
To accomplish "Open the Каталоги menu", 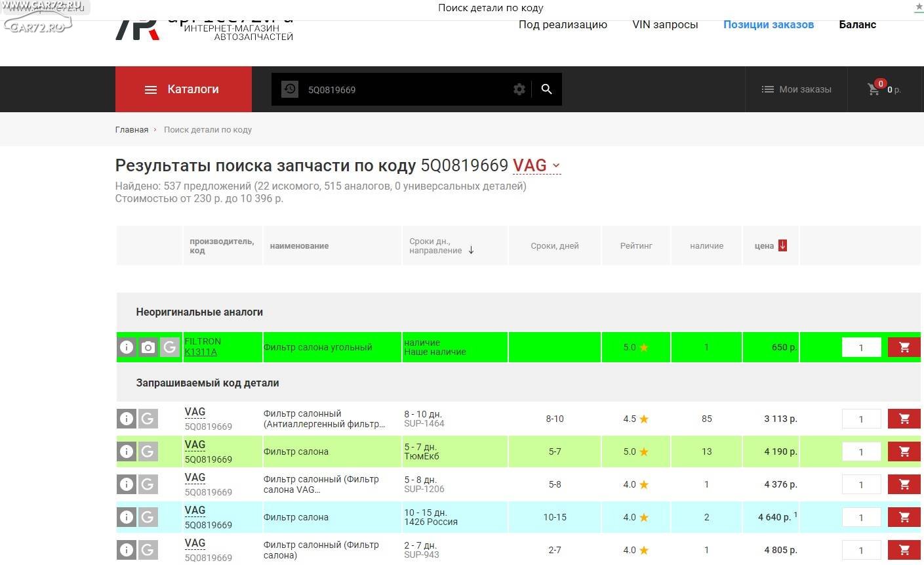I will pos(183,89).
